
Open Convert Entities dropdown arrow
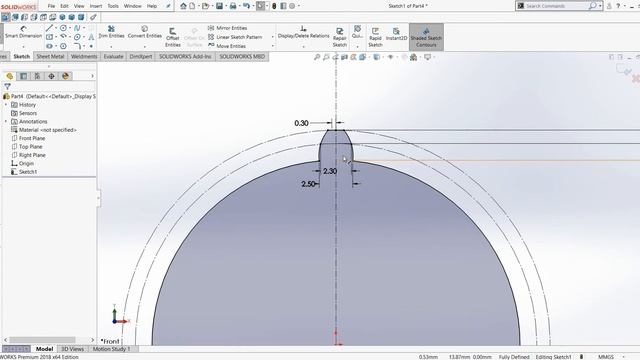tap(144, 46)
